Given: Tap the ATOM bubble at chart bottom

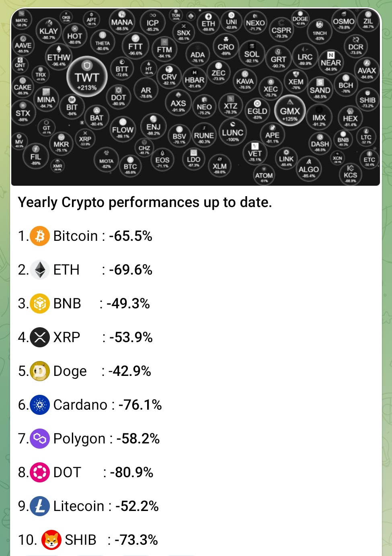Looking at the screenshot, I should [264, 175].
